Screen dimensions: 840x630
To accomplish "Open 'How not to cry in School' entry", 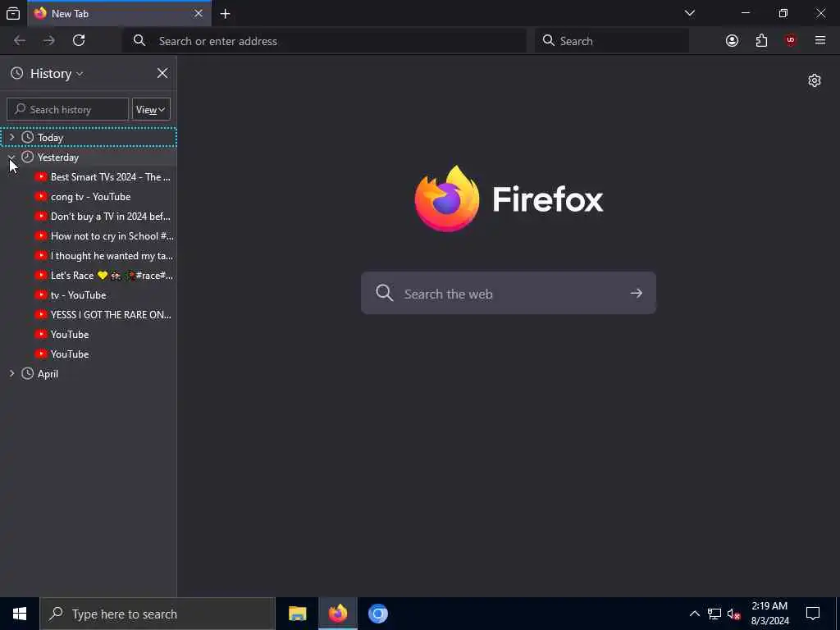I will coord(104,236).
